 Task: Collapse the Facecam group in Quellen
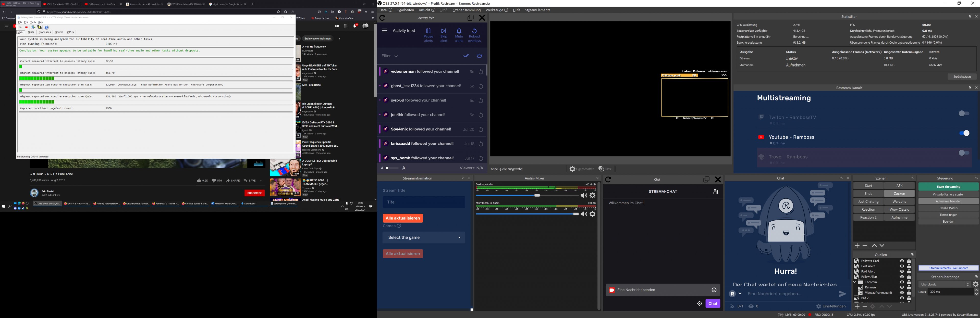click(854, 282)
